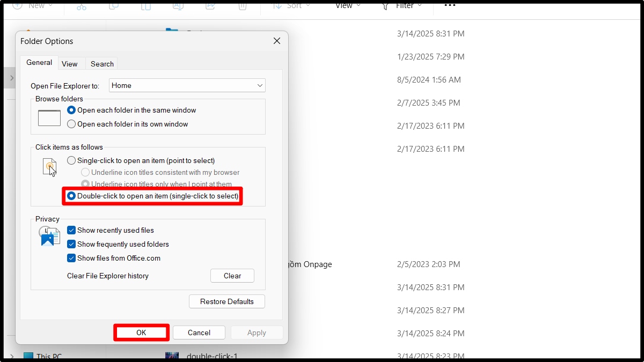Click the date 1/23/2025 7:29 PM
The width and height of the screenshot is (644, 362).
[431, 57]
